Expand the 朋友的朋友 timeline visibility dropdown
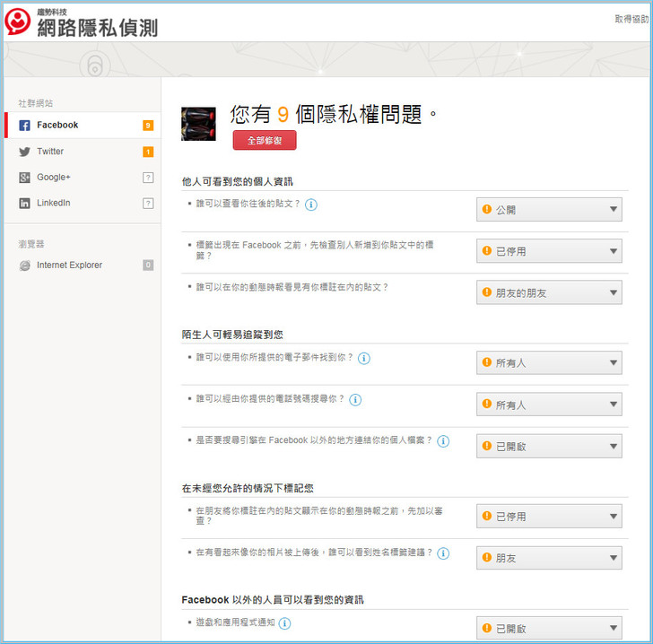The image size is (653, 644). (549, 292)
